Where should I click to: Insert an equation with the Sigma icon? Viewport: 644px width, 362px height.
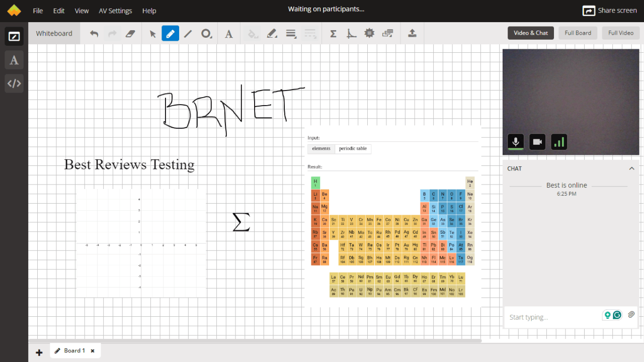(333, 34)
